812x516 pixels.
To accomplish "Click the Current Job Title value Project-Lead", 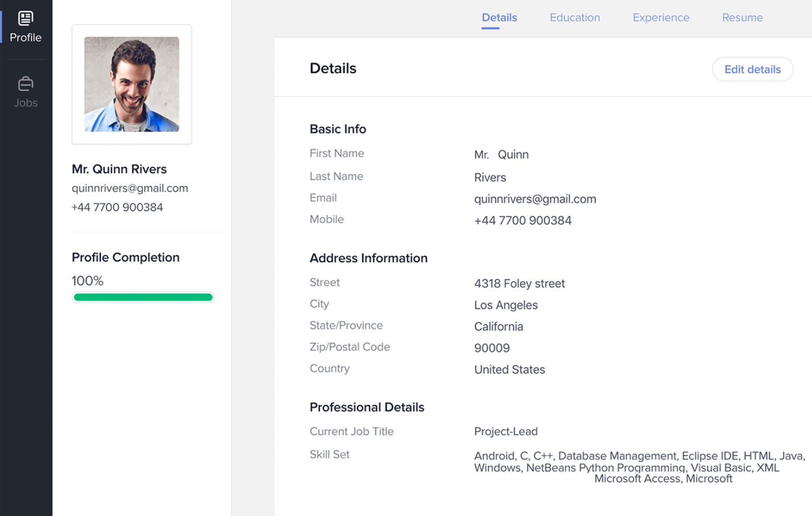I will coord(505,432).
